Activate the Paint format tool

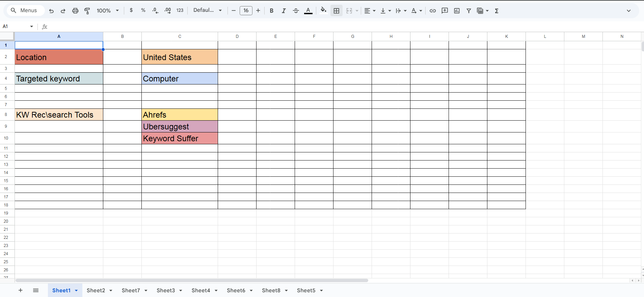[x=87, y=11]
